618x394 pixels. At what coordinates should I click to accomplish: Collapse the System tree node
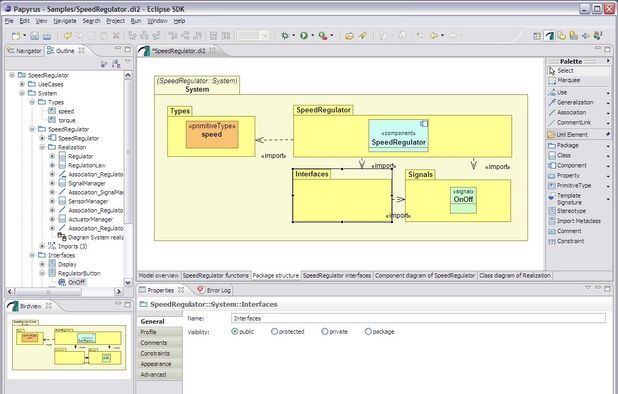point(22,93)
